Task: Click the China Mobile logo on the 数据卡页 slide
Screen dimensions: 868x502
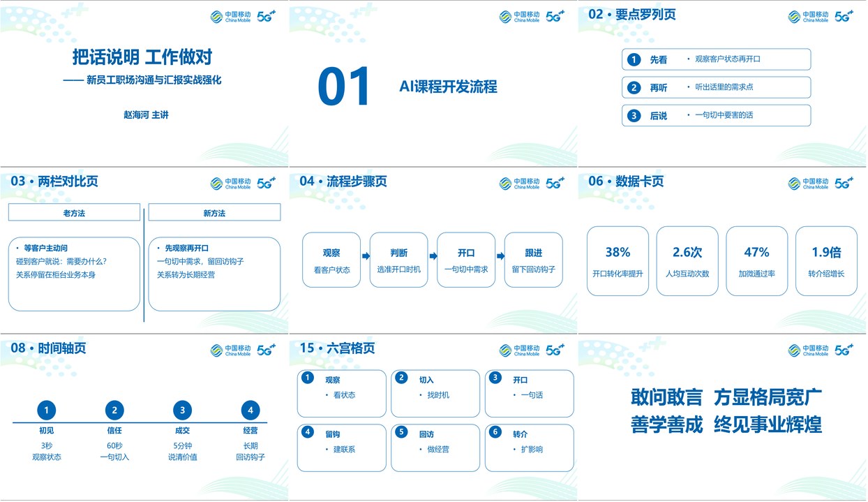Action: tap(809, 184)
